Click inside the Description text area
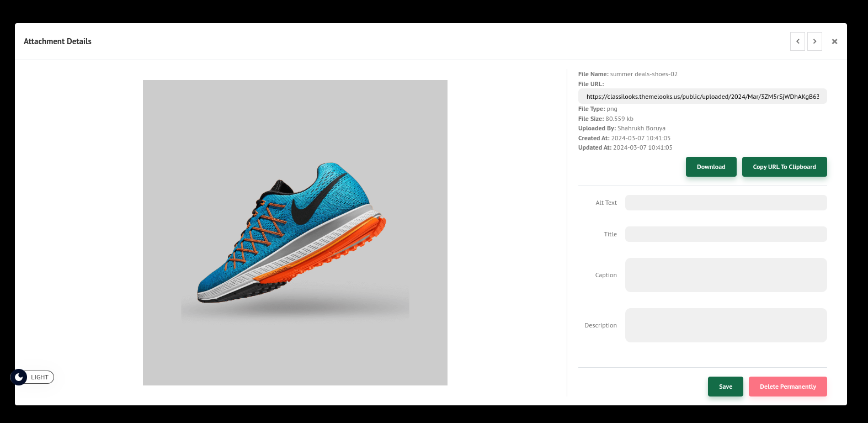The image size is (868, 423). pos(726,325)
